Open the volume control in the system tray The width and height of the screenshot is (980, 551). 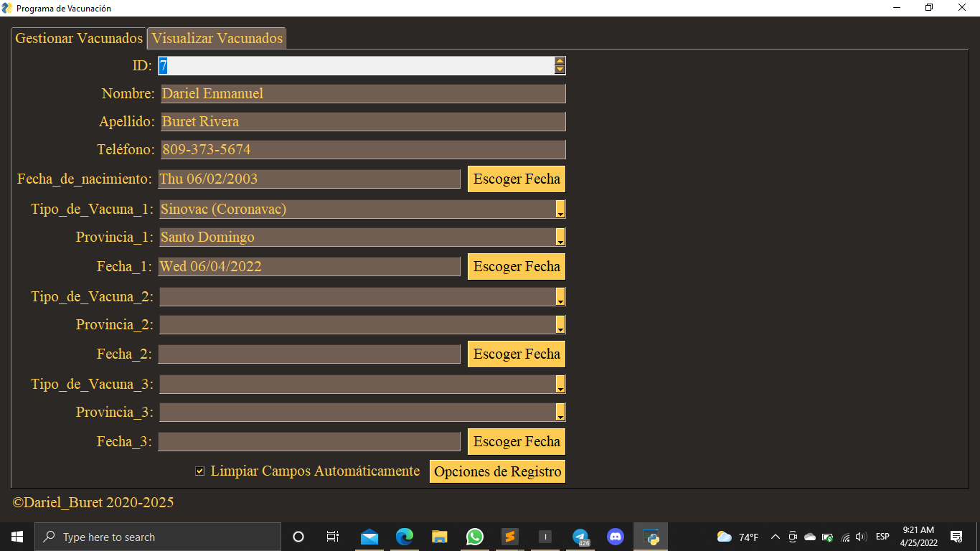(859, 536)
